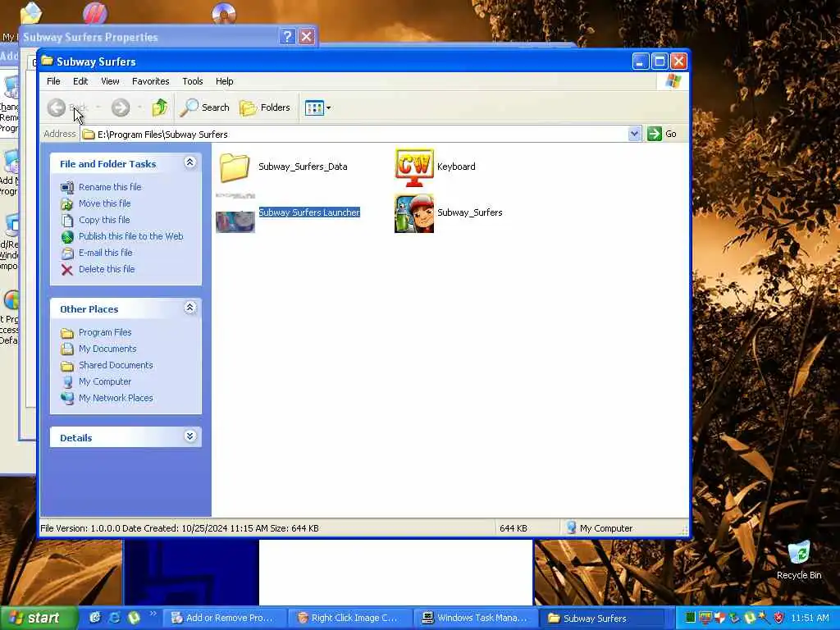Click the globe Publish icon
Screen dimensions: 840x630
67,237
